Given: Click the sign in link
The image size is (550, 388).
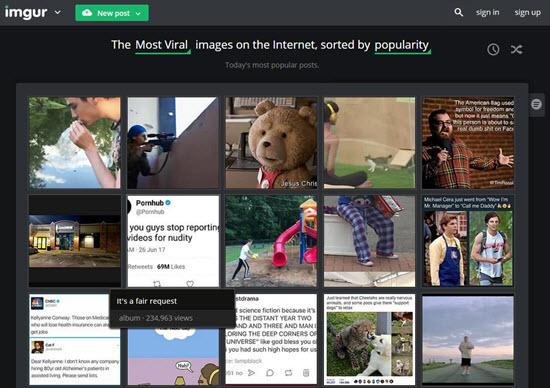Looking at the screenshot, I should pos(488,12).
